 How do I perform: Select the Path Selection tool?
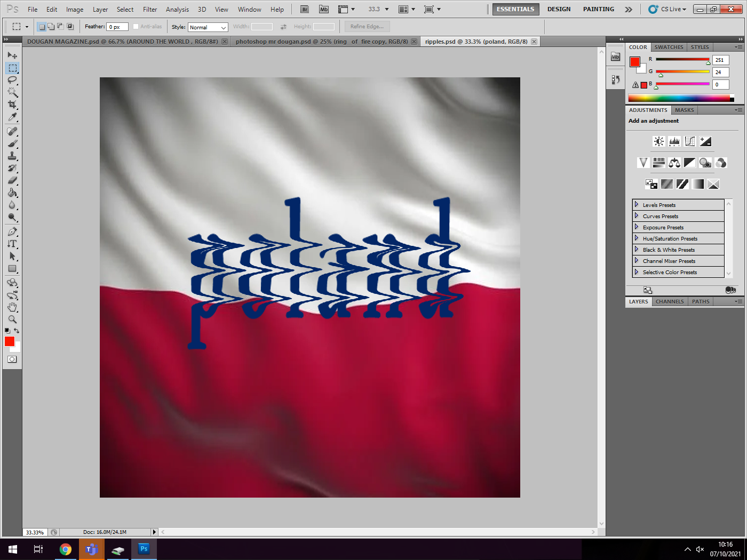(12, 256)
